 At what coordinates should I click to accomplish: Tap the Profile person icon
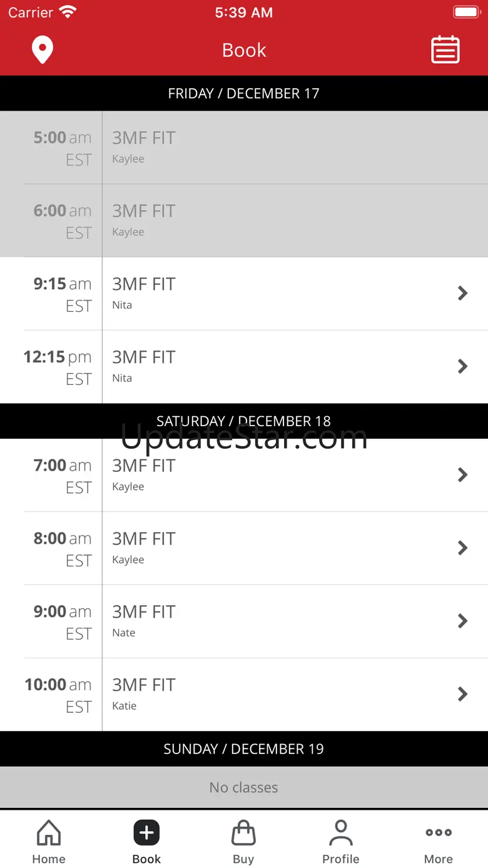pos(341,833)
